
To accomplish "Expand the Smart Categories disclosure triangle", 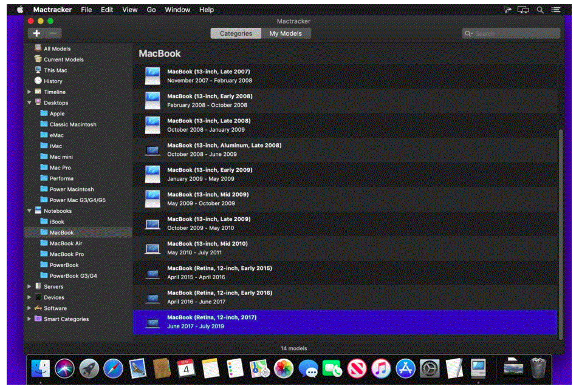I will point(29,319).
